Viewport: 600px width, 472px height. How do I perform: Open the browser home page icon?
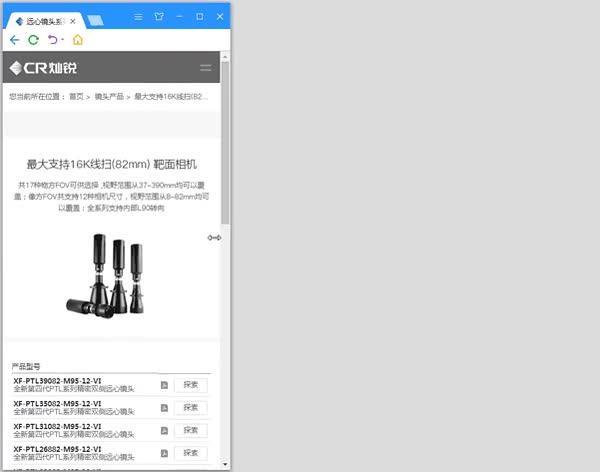click(x=78, y=39)
